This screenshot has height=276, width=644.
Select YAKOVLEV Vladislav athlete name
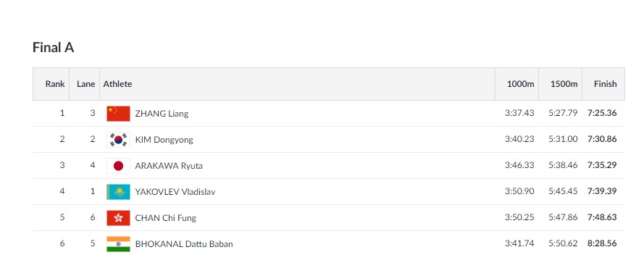[175, 192]
